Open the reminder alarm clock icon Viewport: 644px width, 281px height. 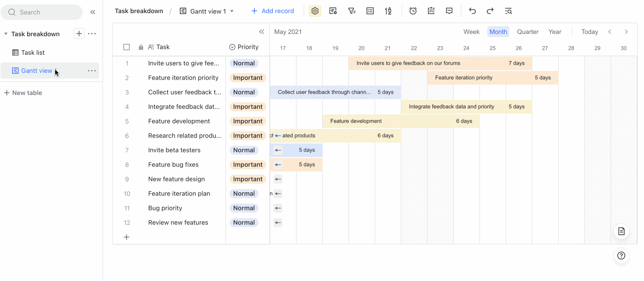click(x=413, y=11)
